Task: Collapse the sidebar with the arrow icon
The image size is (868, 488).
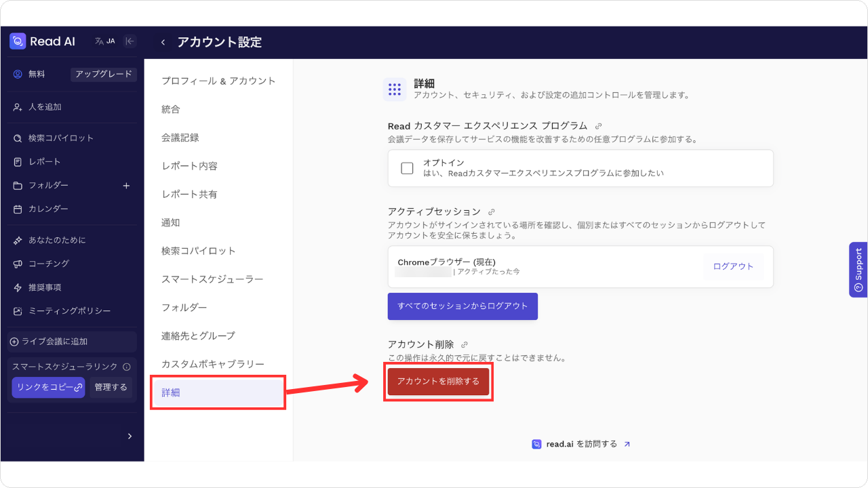Action: point(130,41)
